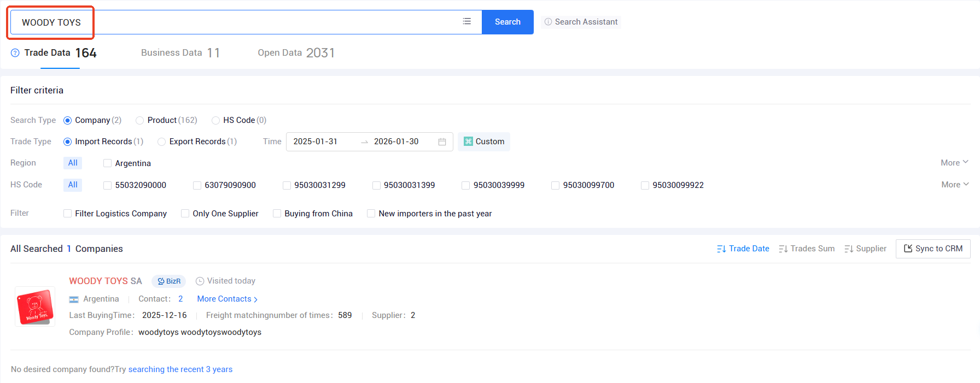Switch to the Business Data tab

point(180,53)
